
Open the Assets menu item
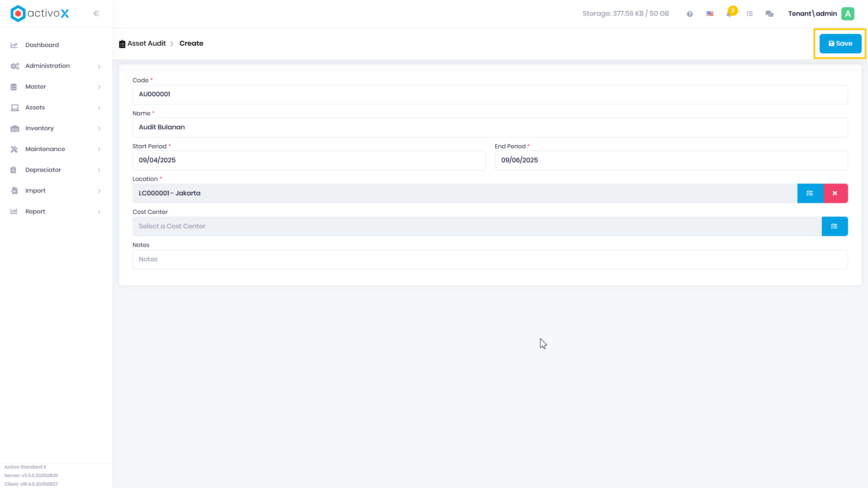(x=56, y=108)
